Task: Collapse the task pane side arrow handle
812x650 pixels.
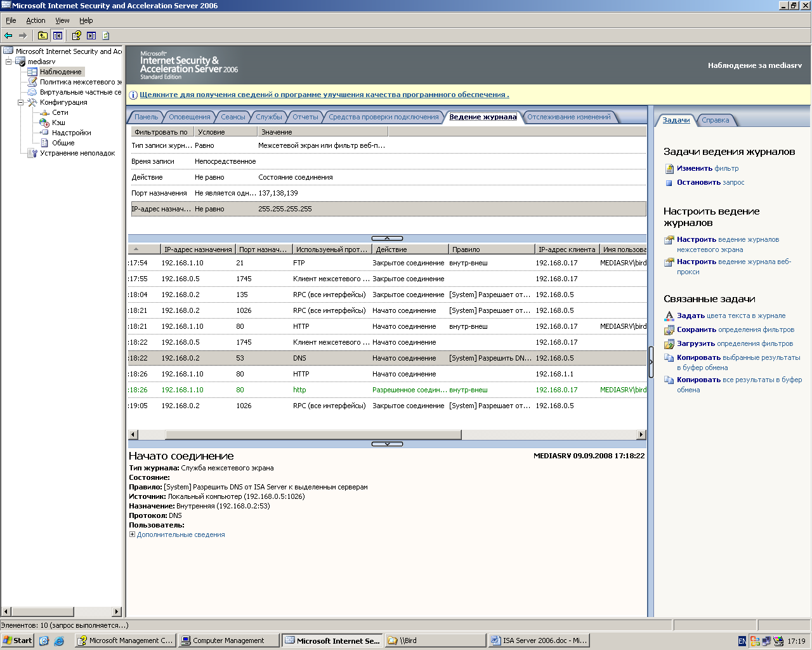Action: coord(651,362)
